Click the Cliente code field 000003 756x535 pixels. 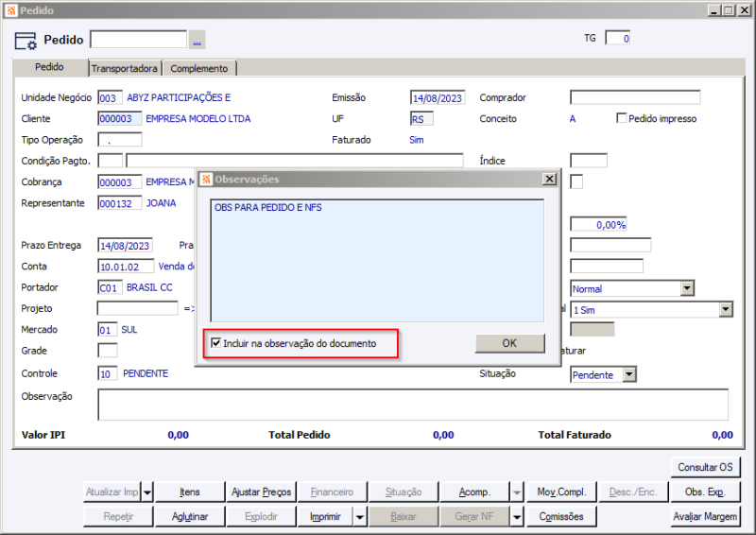120,119
